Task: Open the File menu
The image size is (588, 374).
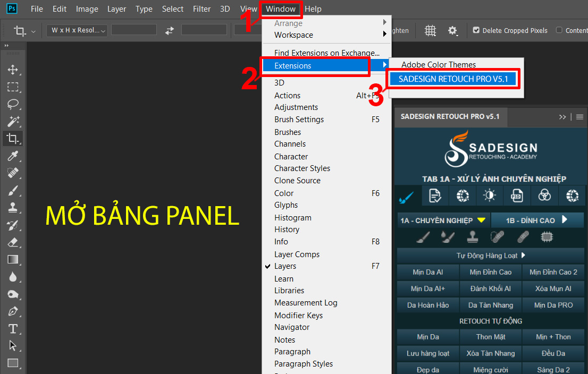Action: pyautogui.click(x=37, y=9)
